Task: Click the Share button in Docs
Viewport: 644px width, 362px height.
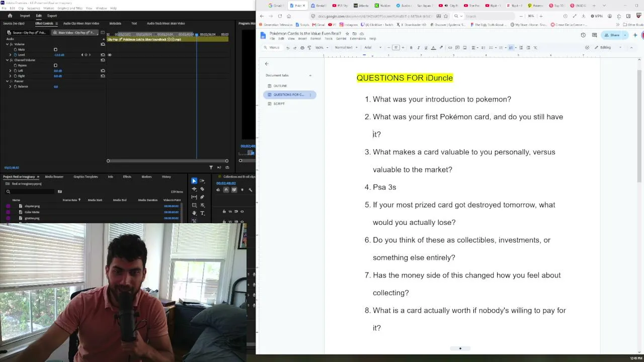Action: (613, 35)
